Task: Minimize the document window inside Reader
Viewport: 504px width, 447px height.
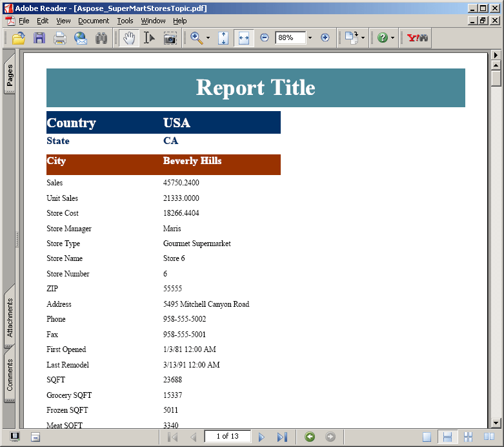Action: [x=472, y=21]
